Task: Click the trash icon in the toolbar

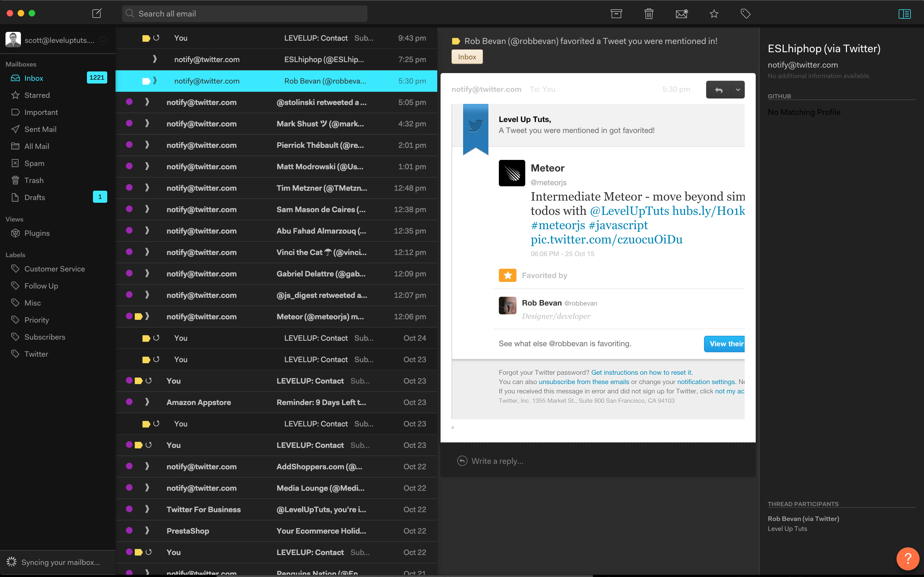Action: pyautogui.click(x=649, y=14)
